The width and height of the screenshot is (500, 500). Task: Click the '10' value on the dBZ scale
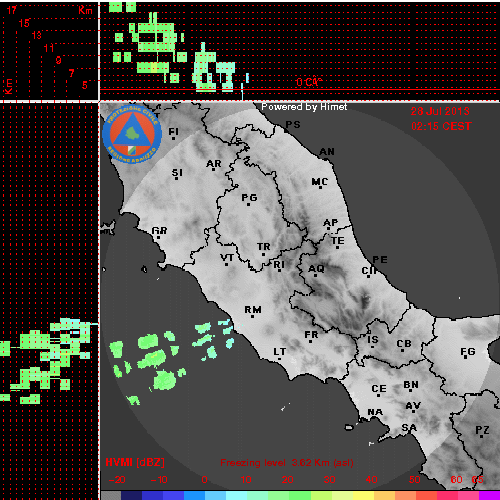coord(246,480)
